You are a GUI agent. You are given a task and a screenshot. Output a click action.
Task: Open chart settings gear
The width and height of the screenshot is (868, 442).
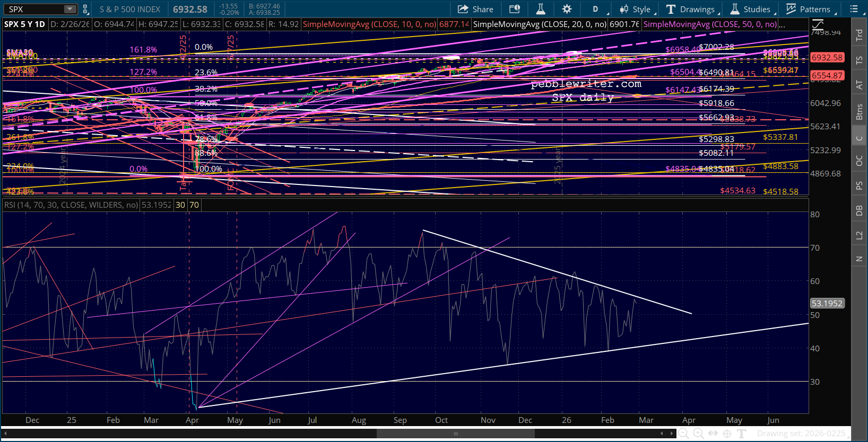coord(567,9)
